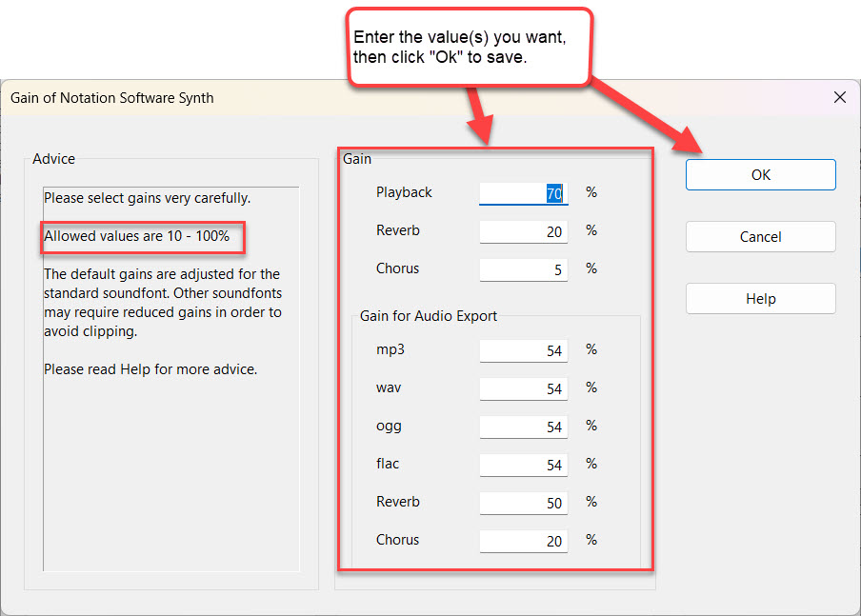This screenshot has height=616, width=861.
Task: Click the Chorus field showing 5 percent
Action: 523,269
